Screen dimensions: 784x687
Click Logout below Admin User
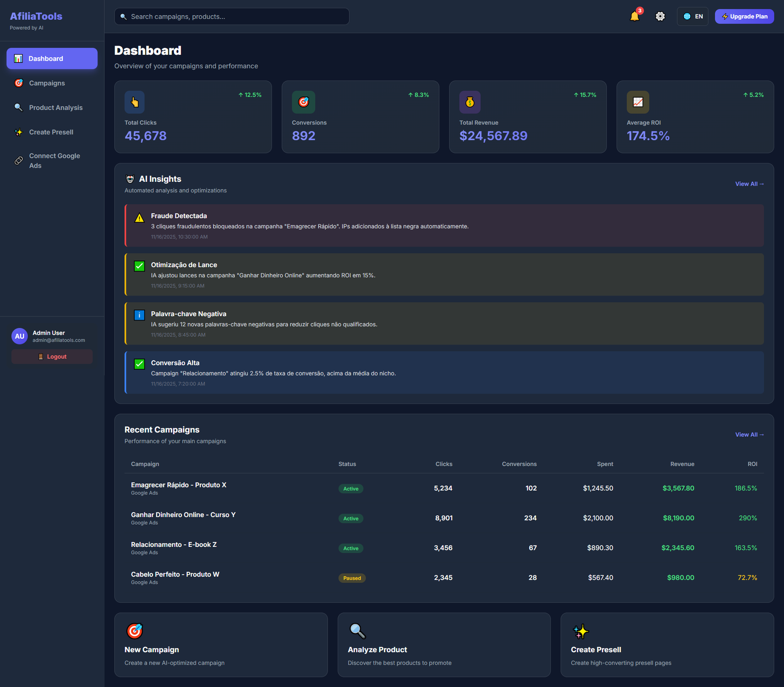(51, 356)
